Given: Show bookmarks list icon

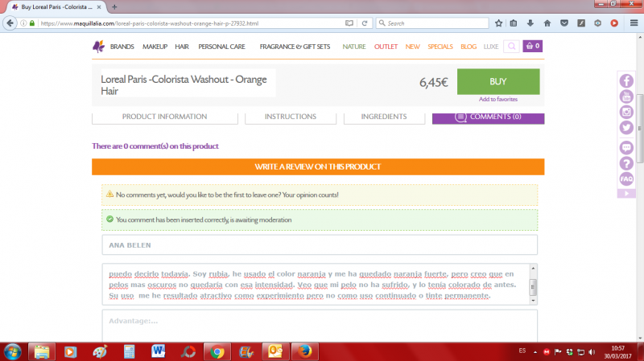Looking at the screenshot, I should point(514,23).
